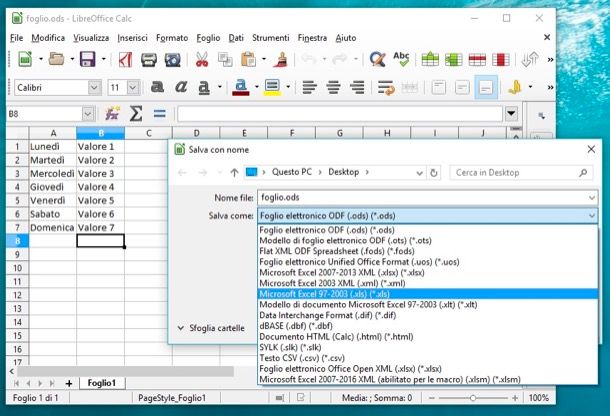Apply the font color
The height and width of the screenshot is (416, 610).
pos(241,88)
